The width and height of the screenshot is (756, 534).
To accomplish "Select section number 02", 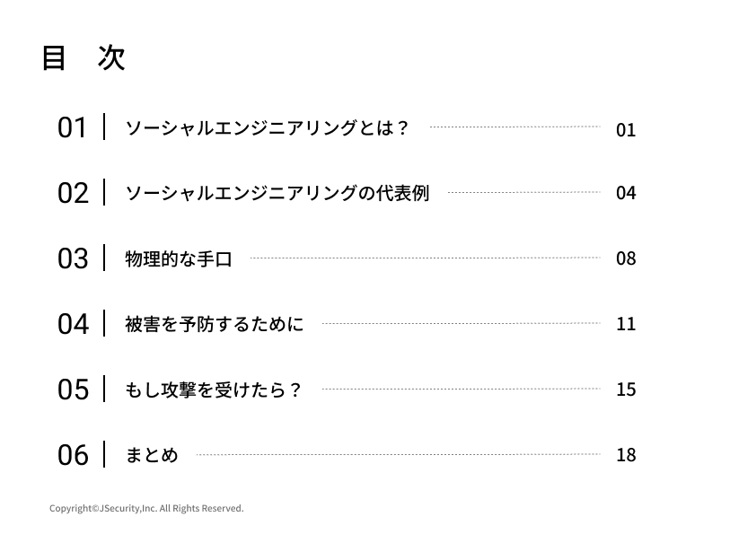I will point(73,194).
